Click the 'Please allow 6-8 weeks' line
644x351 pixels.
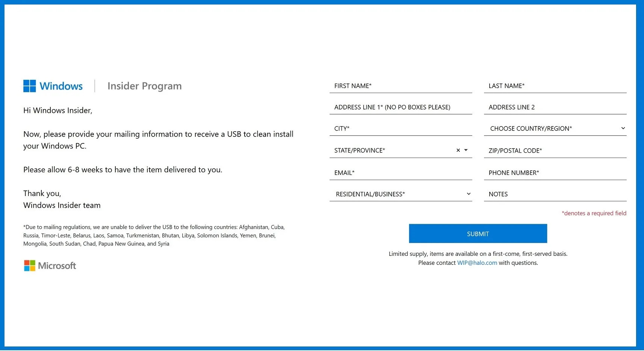click(x=123, y=170)
